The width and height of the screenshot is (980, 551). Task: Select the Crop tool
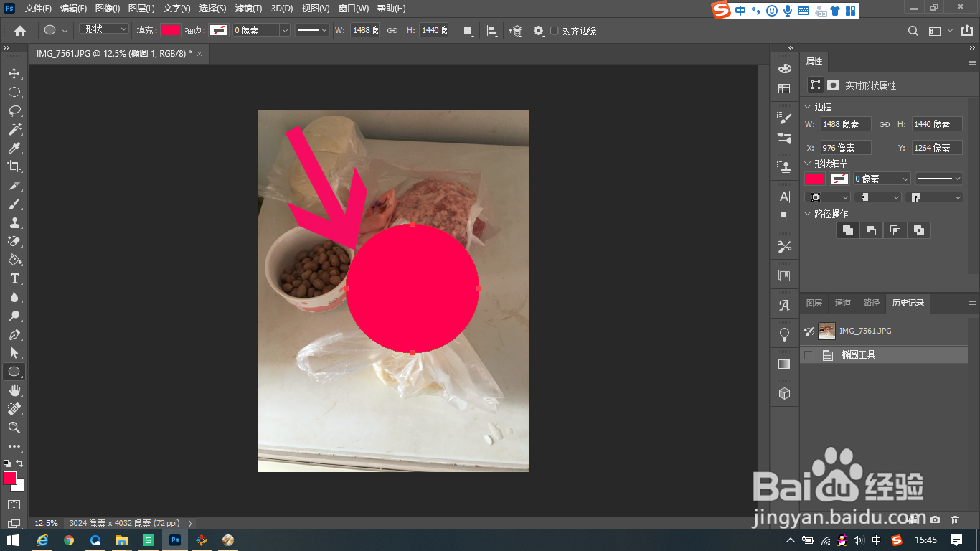pyautogui.click(x=14, y=166)
